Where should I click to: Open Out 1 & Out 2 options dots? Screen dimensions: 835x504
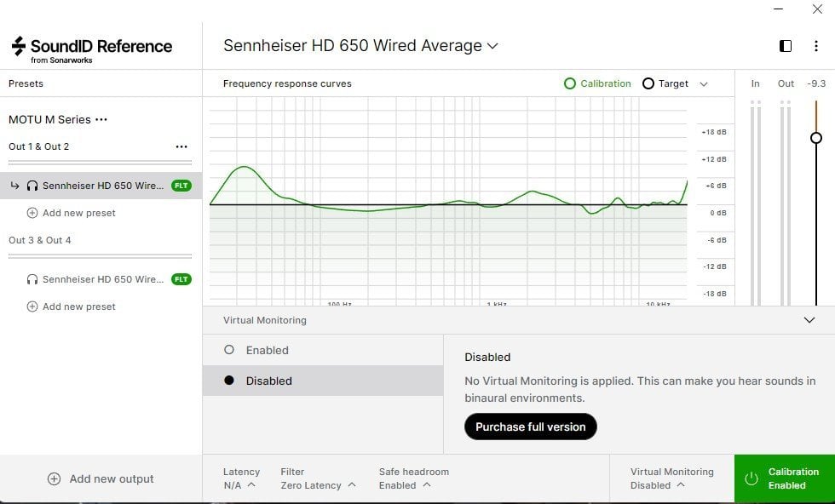click(x=181, y=147)
